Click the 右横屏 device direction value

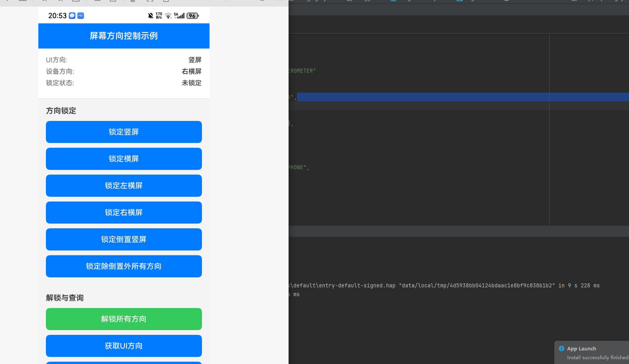tap(192, 71)
